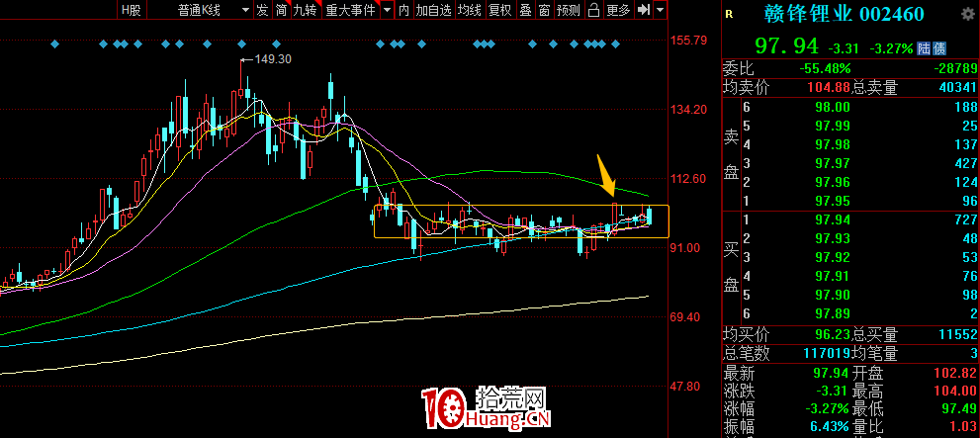Image resolution: width=980 pixels, height=438 pixels.
Task: Click the 量比 value 1.03
Action: [963, 427]
